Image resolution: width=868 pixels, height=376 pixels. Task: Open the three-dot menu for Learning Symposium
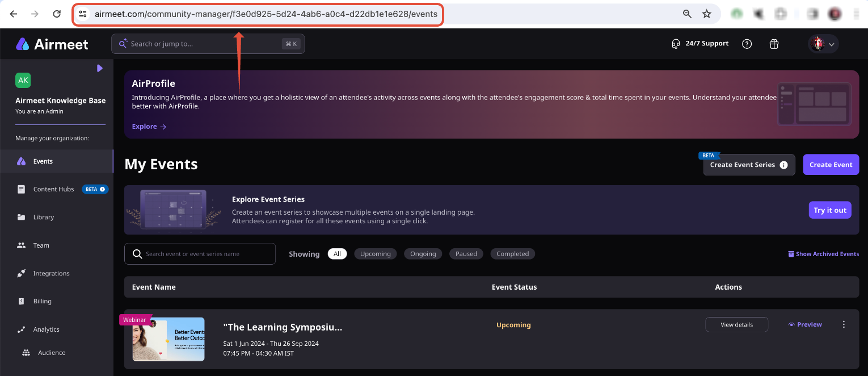tap(844, 324)
